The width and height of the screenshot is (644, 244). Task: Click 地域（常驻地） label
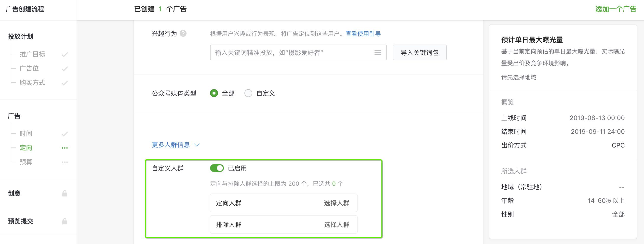pos(522,187)
